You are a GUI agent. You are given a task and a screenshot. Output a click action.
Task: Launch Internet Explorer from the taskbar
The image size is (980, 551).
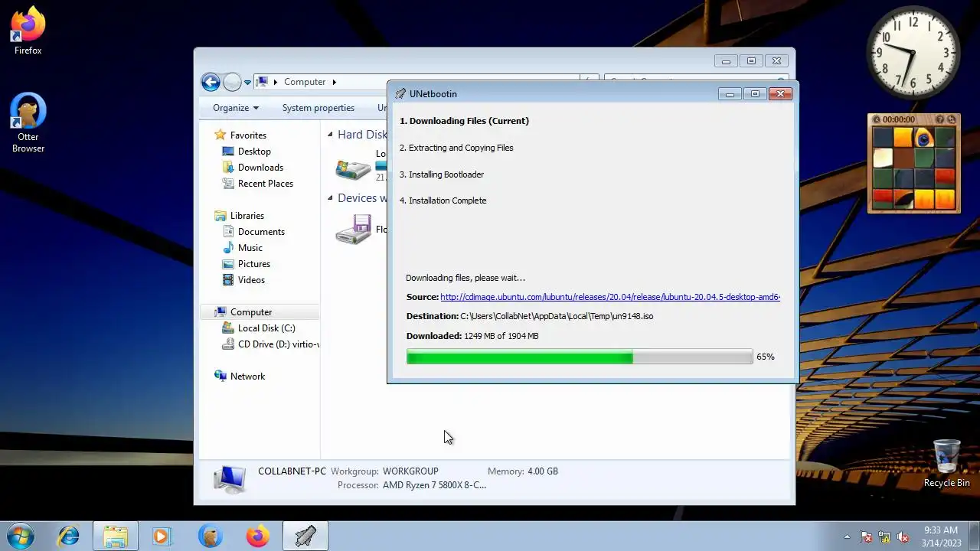coord(69,536)
